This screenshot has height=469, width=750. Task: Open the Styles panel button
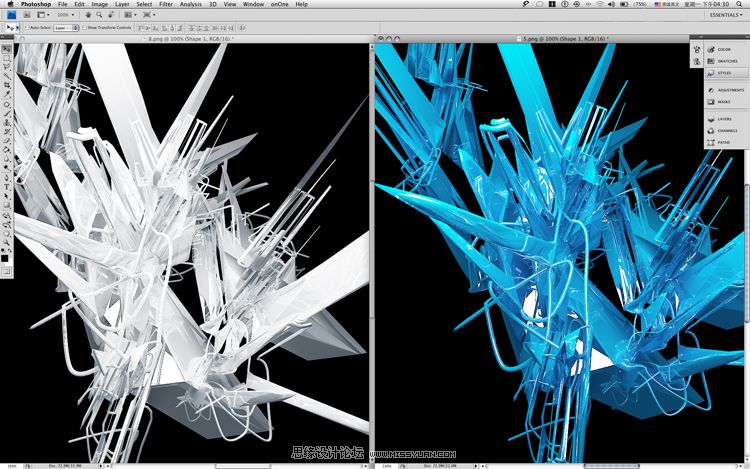pyautogui.click(x=726, y=73)
